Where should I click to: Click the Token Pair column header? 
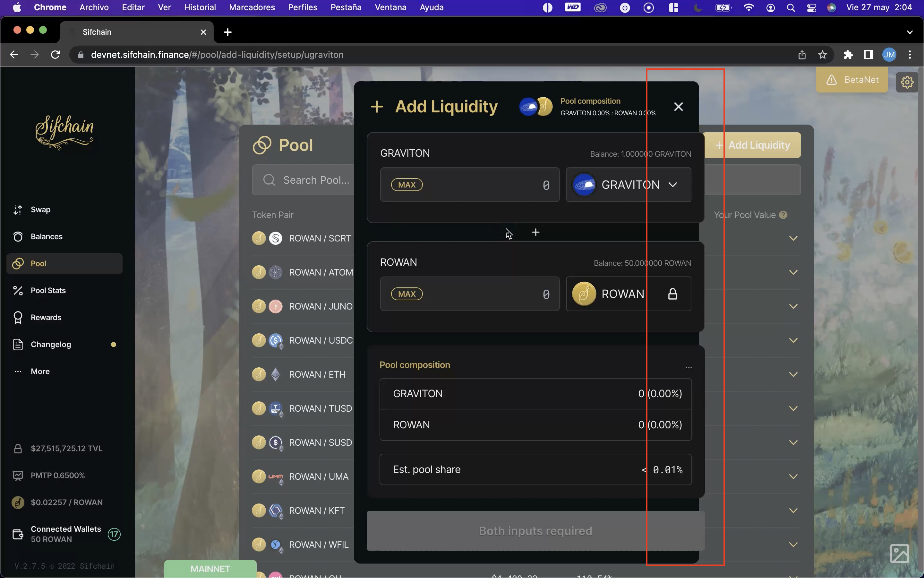(273, 215)
